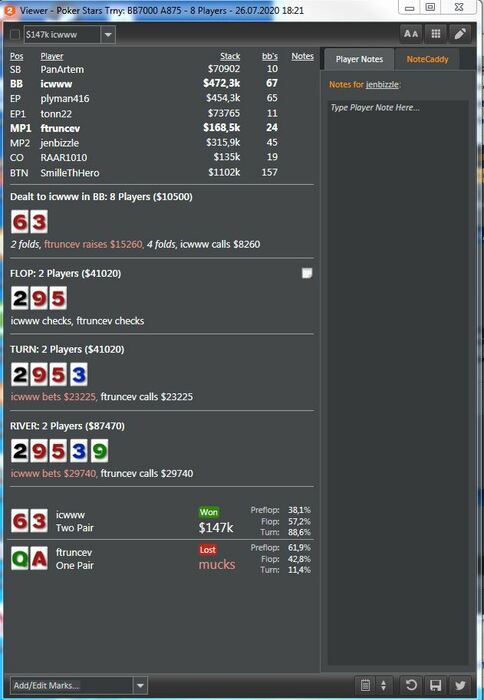Share hand via the Twitter bird icon
This screenshot has height=700, width=484.
(459, 685)
